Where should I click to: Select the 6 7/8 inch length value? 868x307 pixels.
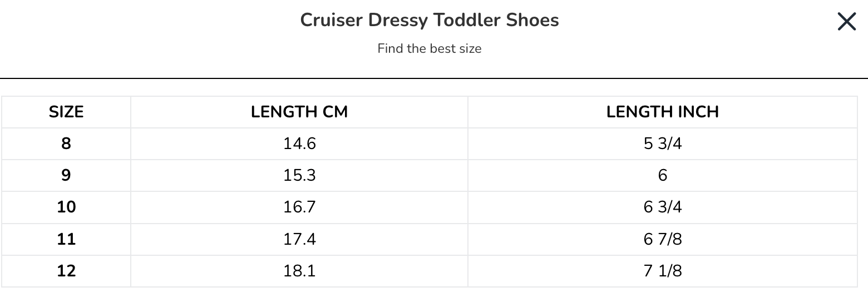(662, 239)
